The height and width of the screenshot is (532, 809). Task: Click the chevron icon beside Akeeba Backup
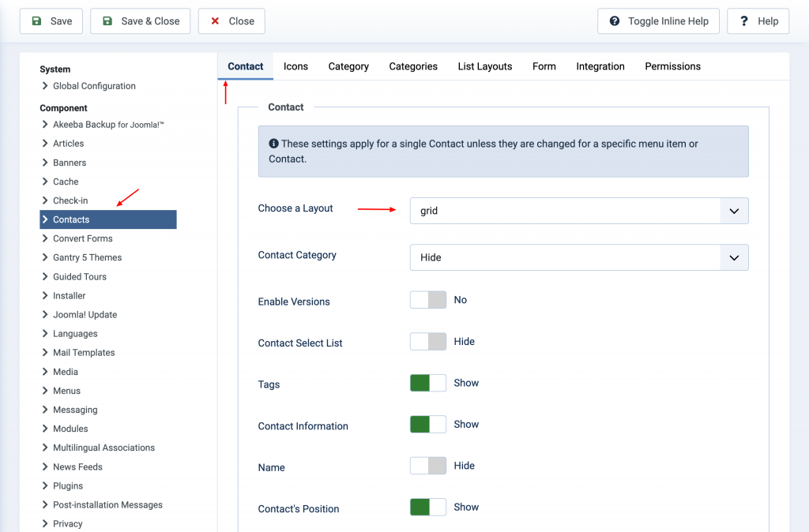[x=45, y=124]
